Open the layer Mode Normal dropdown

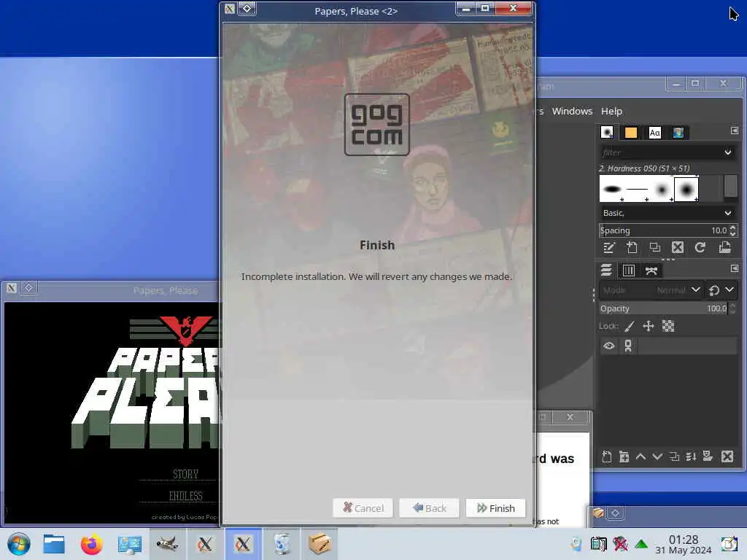[x=650, y=290]
